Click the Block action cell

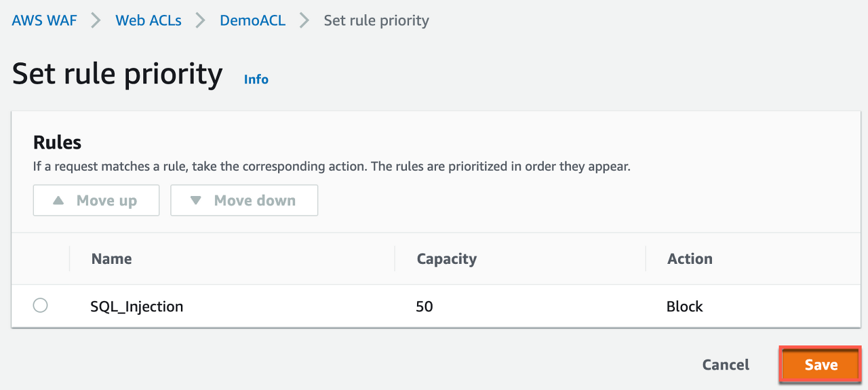pyautogui.click(x=684, y=307)
